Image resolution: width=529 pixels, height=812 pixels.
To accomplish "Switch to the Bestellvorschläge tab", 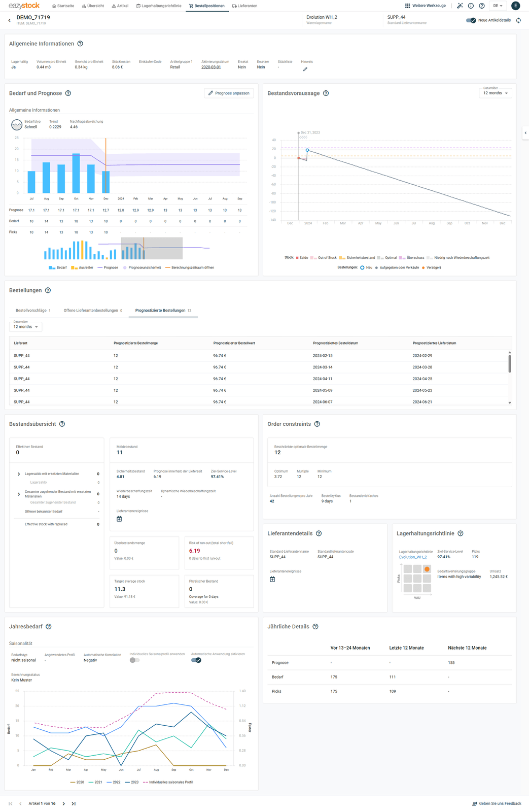I will pos(33,311).
